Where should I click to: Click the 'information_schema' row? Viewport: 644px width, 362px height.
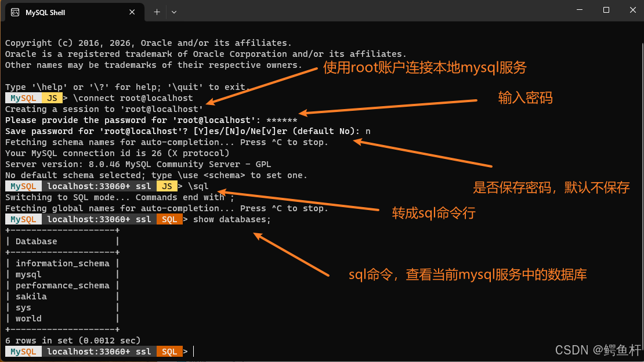click(63, 263)
